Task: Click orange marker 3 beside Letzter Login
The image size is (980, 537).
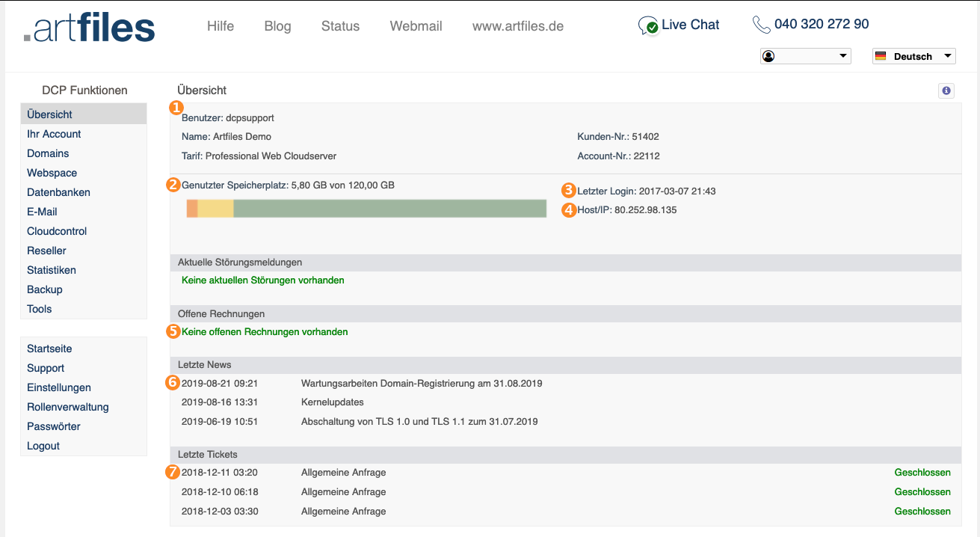Action: point(568,190)
